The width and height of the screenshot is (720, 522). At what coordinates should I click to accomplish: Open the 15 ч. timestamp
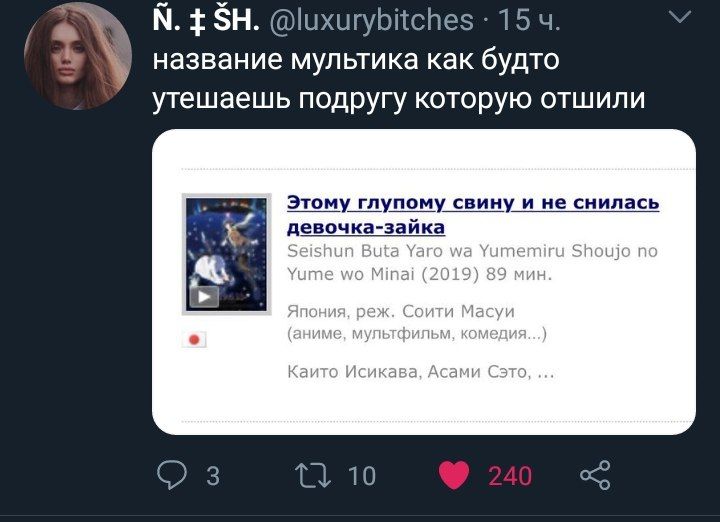(x=529, y=20)
